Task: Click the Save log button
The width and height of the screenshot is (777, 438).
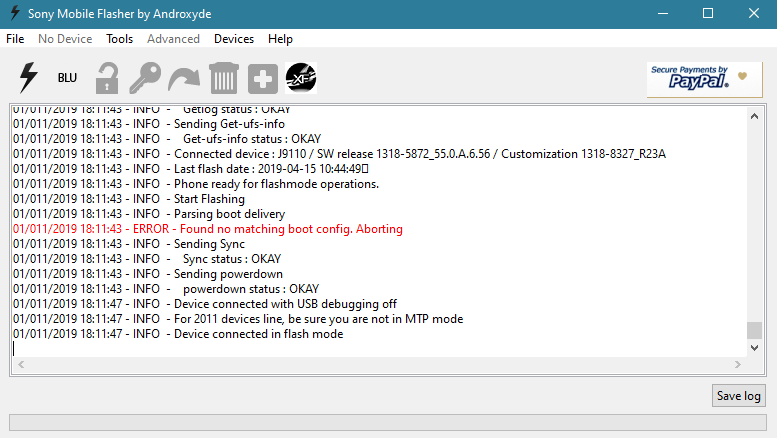Action: 738,396
